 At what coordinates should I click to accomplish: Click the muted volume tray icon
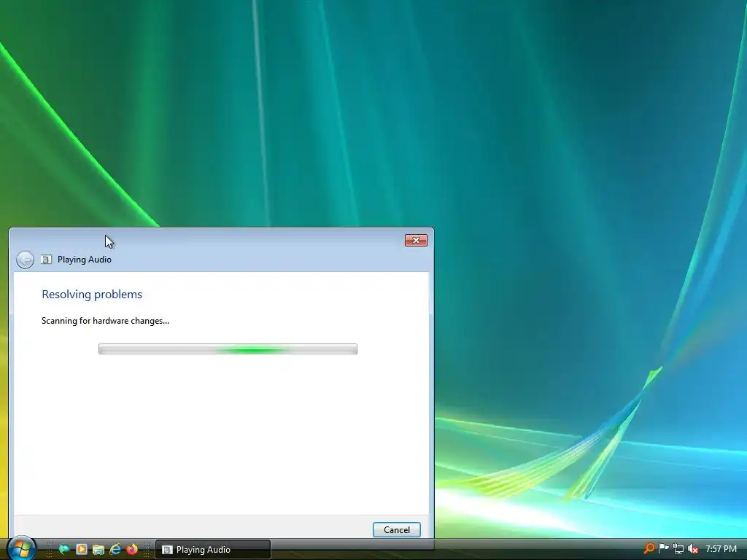693,549
